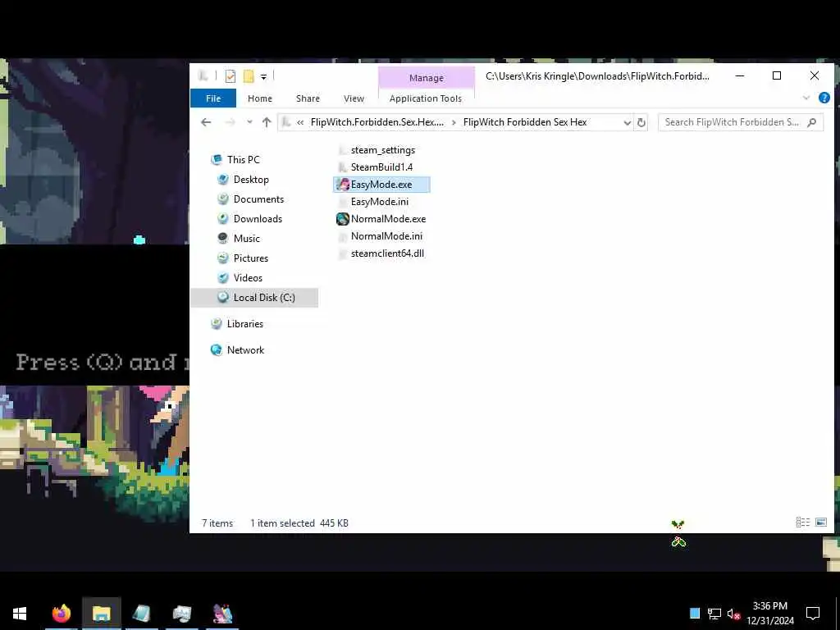
Task: Open the notebook app on taskbar
Action: [x=141, y=614]
